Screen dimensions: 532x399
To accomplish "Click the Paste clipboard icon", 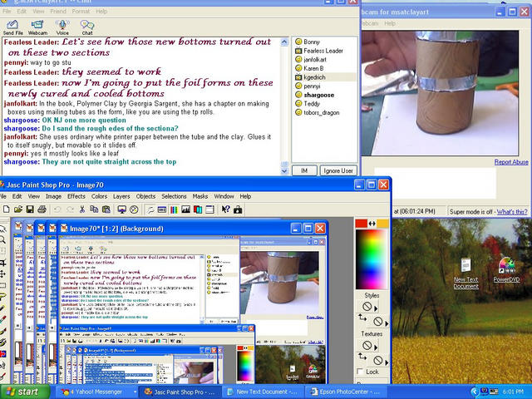I will pos(106,209).
